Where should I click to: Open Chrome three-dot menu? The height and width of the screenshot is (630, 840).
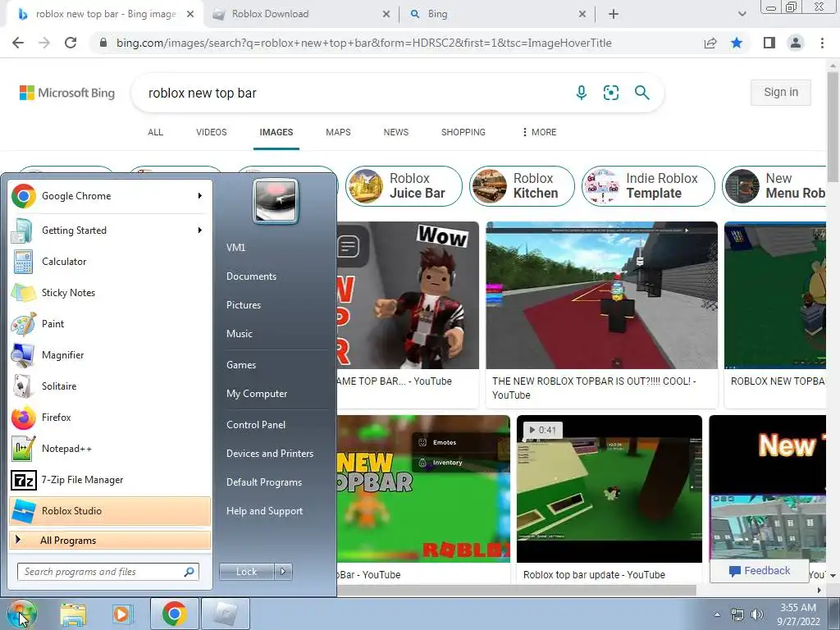822,43
